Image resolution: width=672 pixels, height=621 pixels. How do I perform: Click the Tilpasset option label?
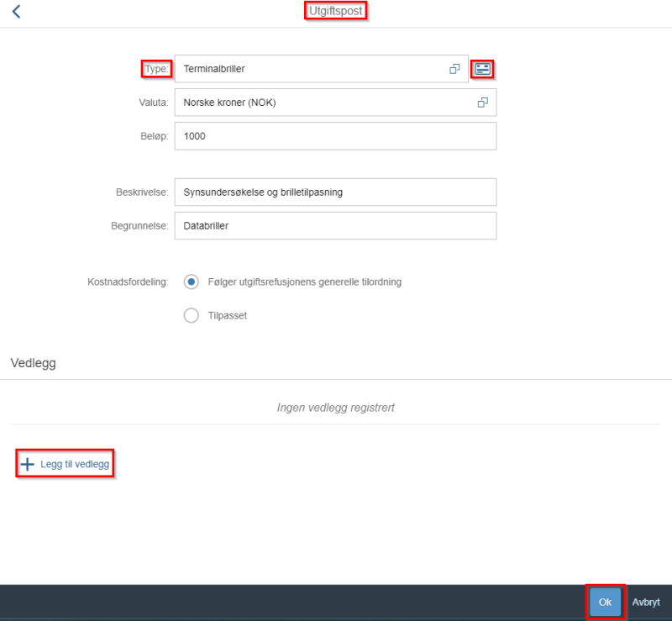click(228, 316)
